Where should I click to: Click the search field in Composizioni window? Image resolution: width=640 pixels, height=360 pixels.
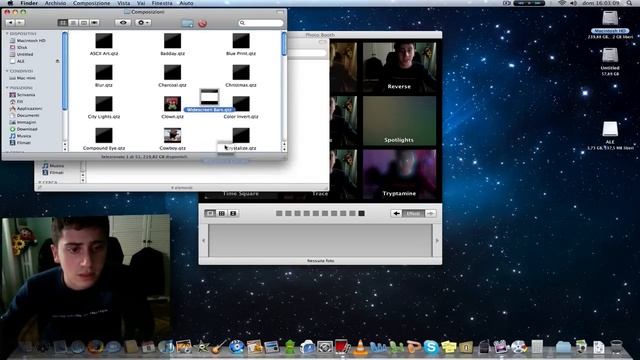(261, 23)
